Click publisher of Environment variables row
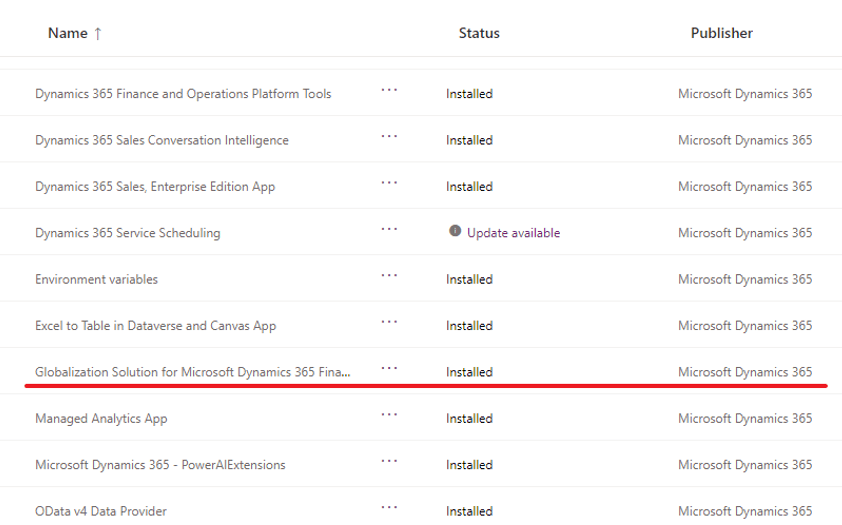The height and width of the screenshot is (525, 842). [x=745, y=279]
